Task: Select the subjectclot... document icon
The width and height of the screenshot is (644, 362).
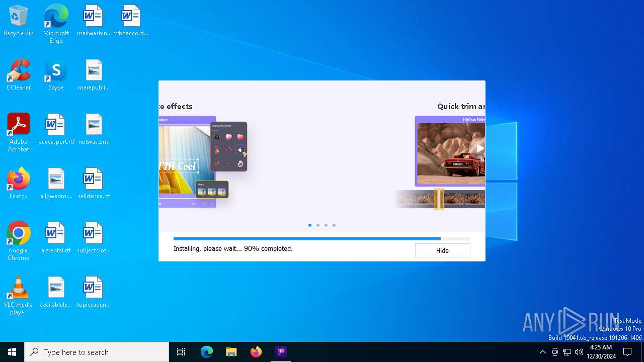Action: pyautogui.click(x=94, y=238)
